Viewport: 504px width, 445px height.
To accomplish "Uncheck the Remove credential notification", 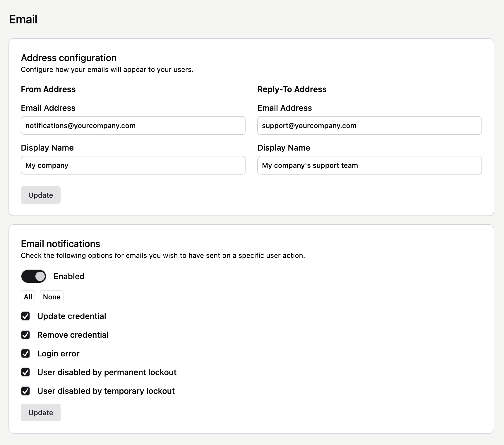I will click(25, 335).
